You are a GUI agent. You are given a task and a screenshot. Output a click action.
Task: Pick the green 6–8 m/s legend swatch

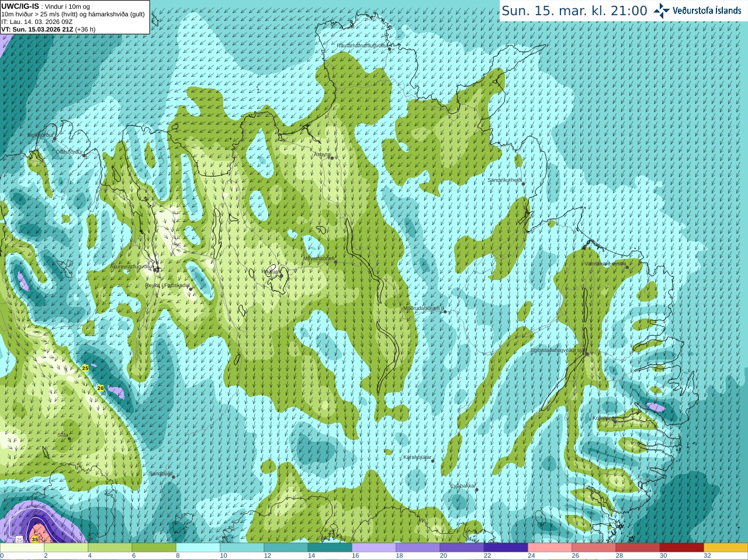[x=154, y=548]
